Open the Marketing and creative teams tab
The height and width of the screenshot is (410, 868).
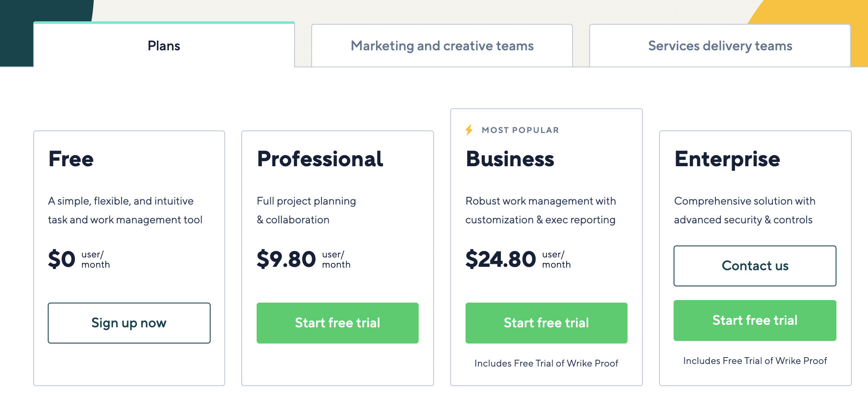pos(442,46)
